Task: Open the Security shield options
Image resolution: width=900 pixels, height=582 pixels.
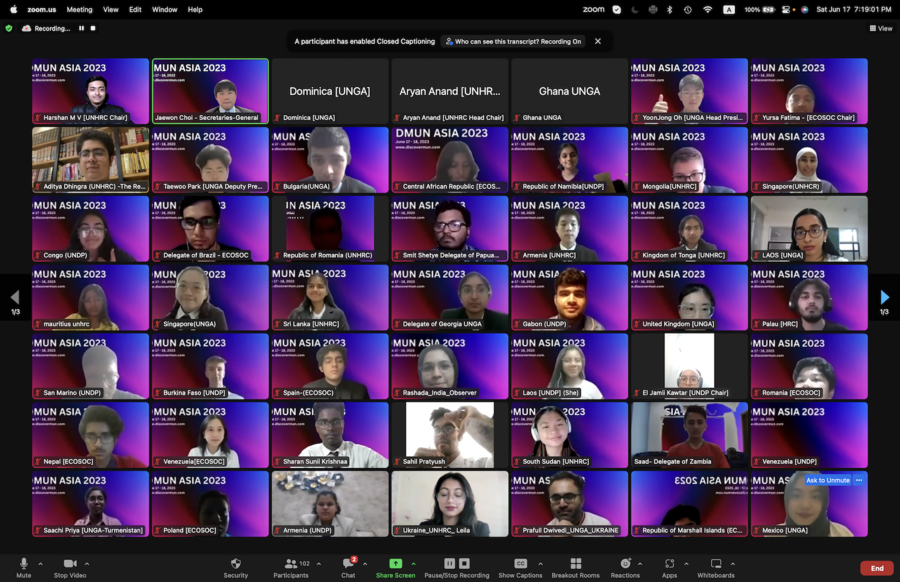Action: pyautogui.click(x=236, y=565)
